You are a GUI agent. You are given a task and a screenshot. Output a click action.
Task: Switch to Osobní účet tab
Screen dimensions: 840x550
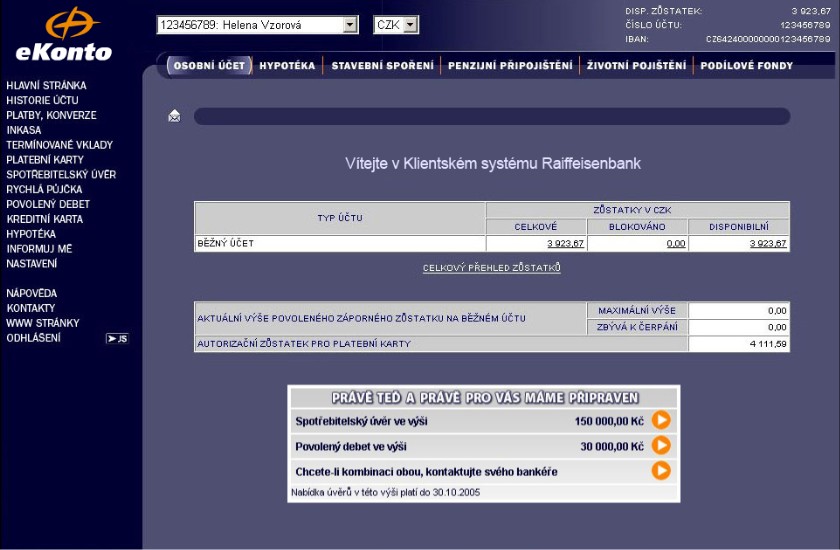[x=209, y=65]
